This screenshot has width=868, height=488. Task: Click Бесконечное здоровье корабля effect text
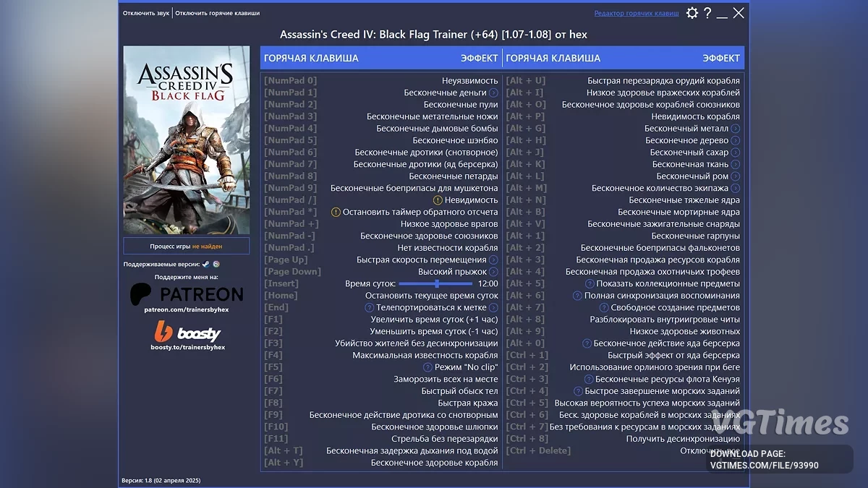tap(435, 463)
